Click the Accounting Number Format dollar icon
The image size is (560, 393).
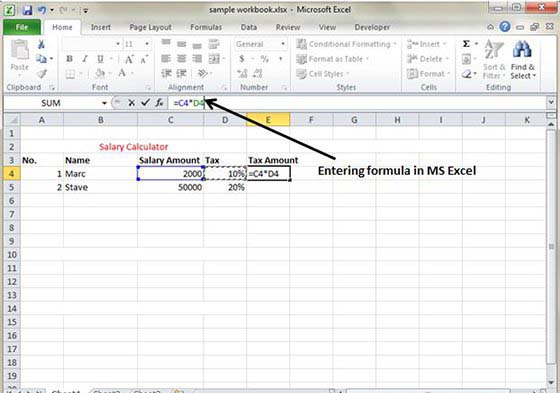[x=242, y=59]
